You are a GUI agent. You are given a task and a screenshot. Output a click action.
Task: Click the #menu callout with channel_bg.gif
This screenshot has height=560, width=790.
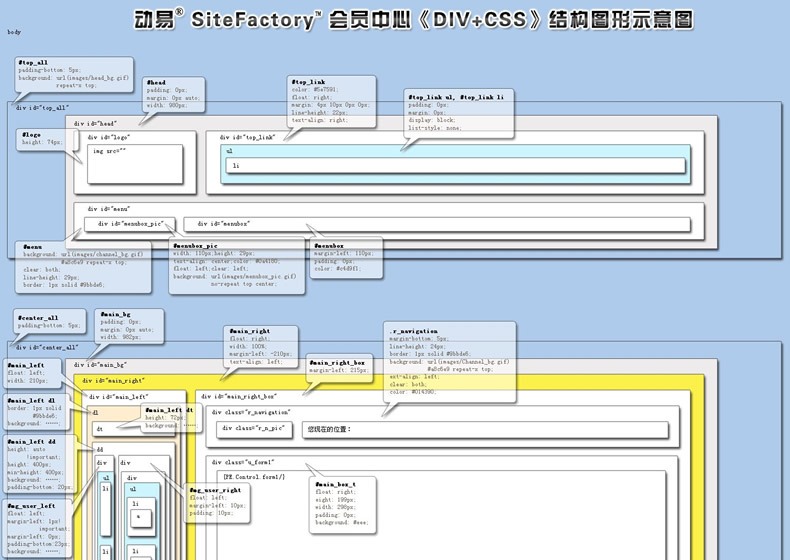[83, 267]
